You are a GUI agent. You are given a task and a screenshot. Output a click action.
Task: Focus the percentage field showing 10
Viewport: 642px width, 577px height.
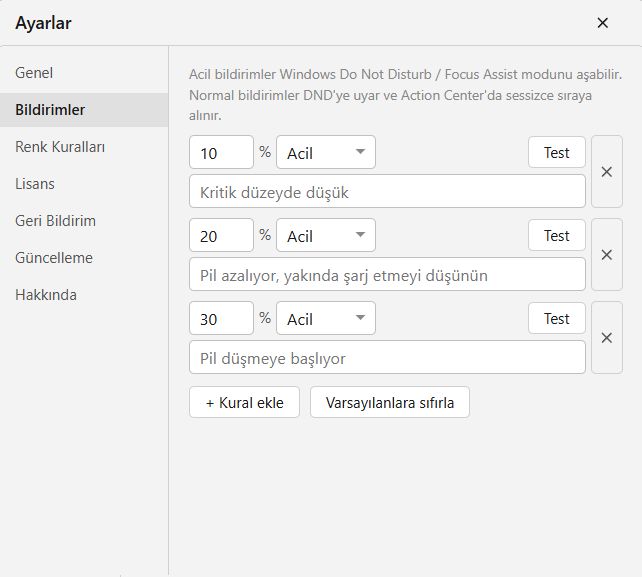[x=222, y=152]
